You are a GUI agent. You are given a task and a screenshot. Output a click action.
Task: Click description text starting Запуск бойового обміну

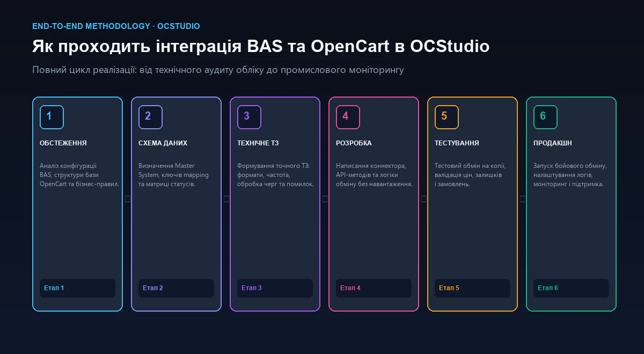click(570, 175)
